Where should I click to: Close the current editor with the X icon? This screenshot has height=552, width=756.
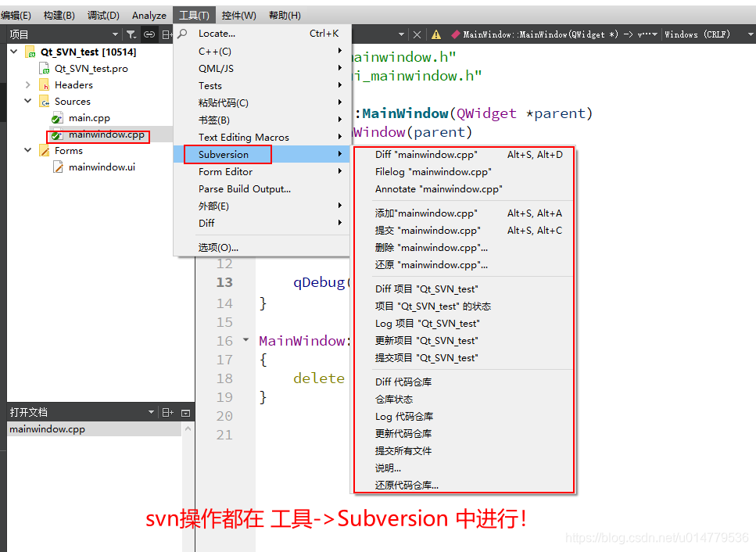[x=418, y=34]
